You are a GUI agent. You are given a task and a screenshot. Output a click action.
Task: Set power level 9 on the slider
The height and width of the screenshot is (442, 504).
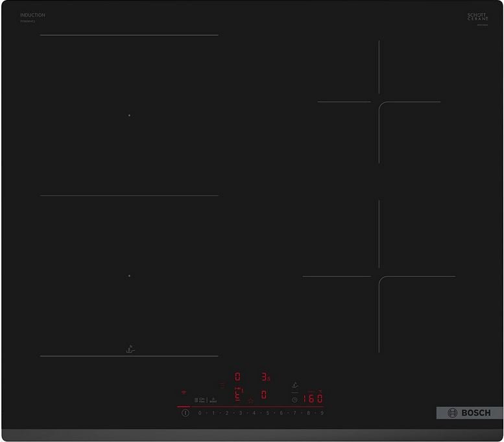(322, 413)
